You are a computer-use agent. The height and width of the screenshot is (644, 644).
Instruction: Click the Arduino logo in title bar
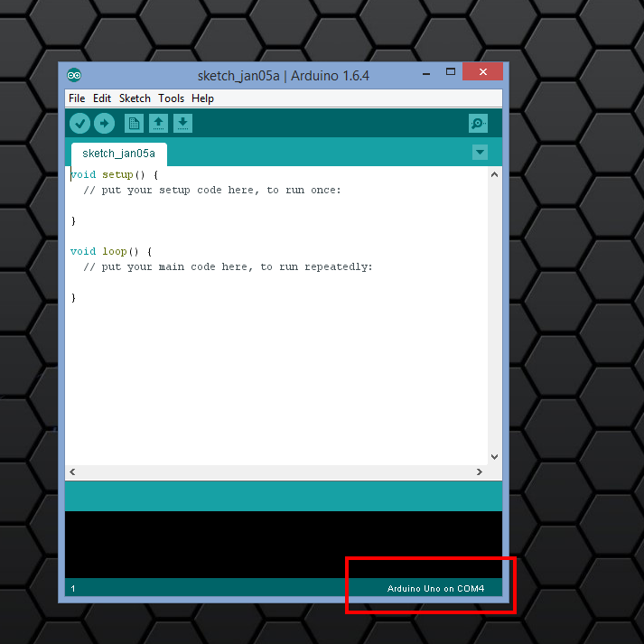(74, 75)
